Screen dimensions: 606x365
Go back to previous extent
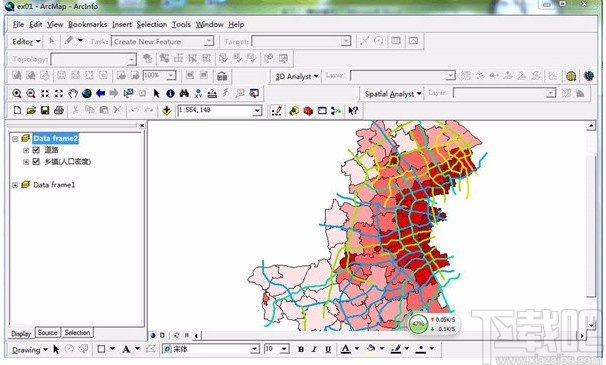point(100,93)
